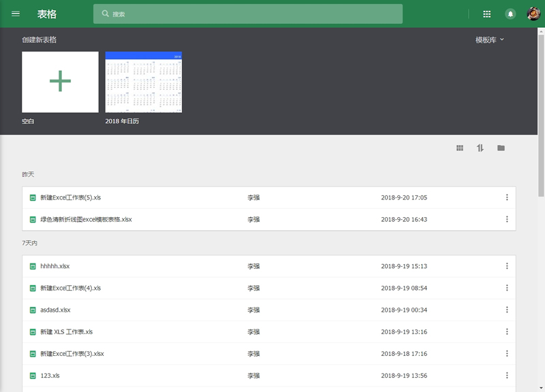Expand the 模板库 template gallery dropdown

coord(490,39)
